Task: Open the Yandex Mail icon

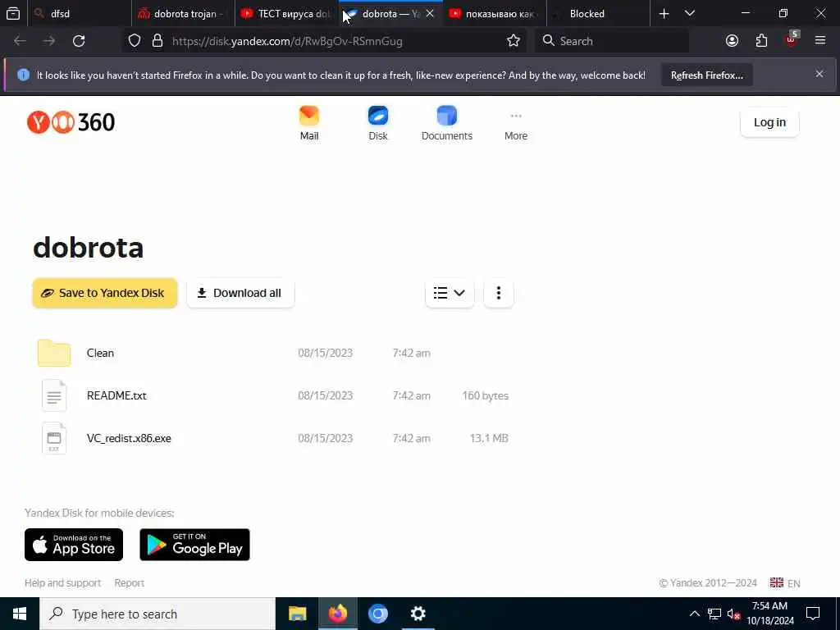Action: pyautogui.click(x=309, y=116)
